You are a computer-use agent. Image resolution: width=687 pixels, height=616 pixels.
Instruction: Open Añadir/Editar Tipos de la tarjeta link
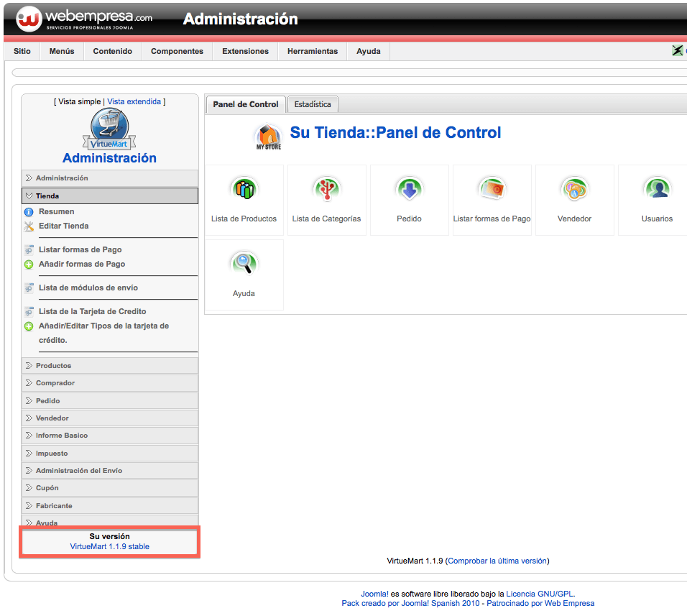click(x=103, y=333)
